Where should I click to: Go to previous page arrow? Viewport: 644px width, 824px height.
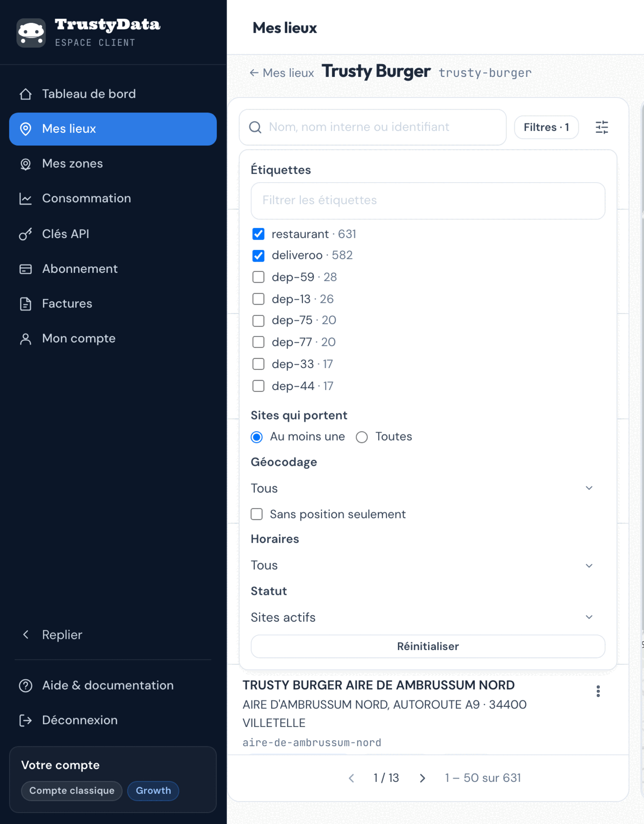[351, 778]
